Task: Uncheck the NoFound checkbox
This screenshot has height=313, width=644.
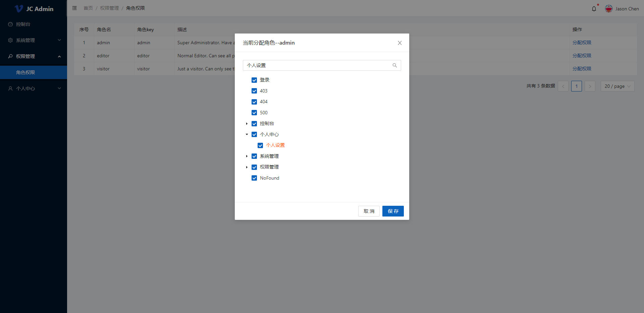Action: click(x=254, y=178)
